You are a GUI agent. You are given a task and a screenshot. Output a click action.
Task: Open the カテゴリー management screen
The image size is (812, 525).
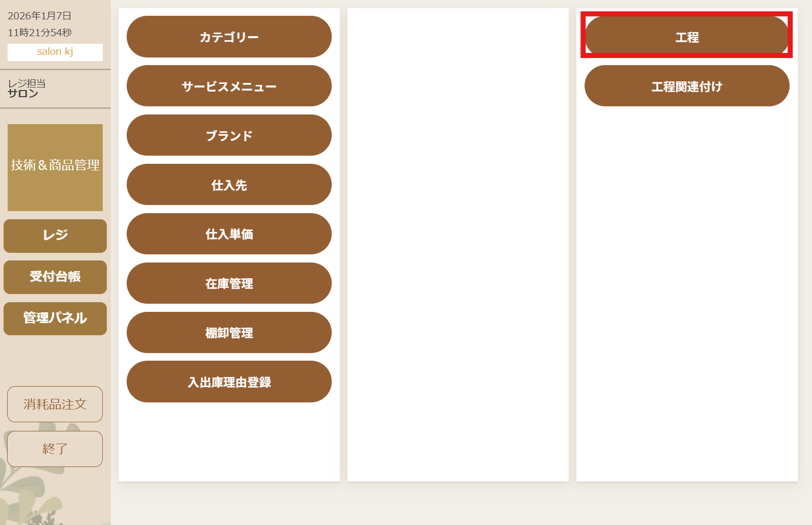229,37
